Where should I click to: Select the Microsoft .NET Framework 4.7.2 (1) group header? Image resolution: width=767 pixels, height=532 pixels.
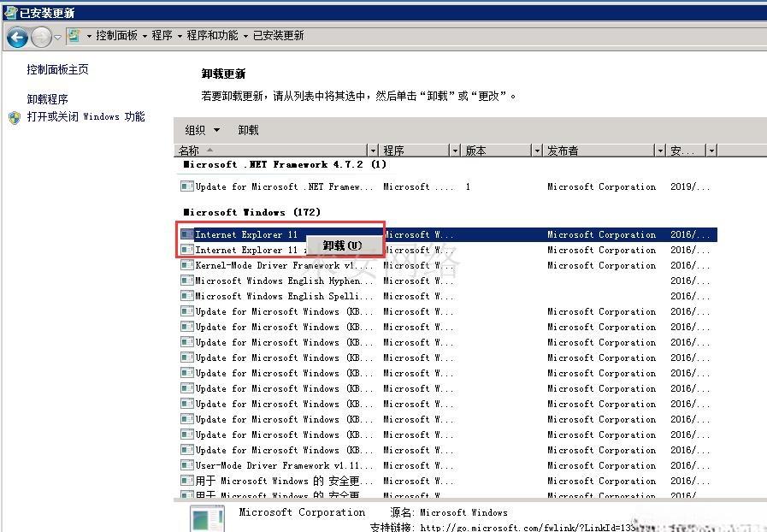pyautogui.click(x=285, y=164)
